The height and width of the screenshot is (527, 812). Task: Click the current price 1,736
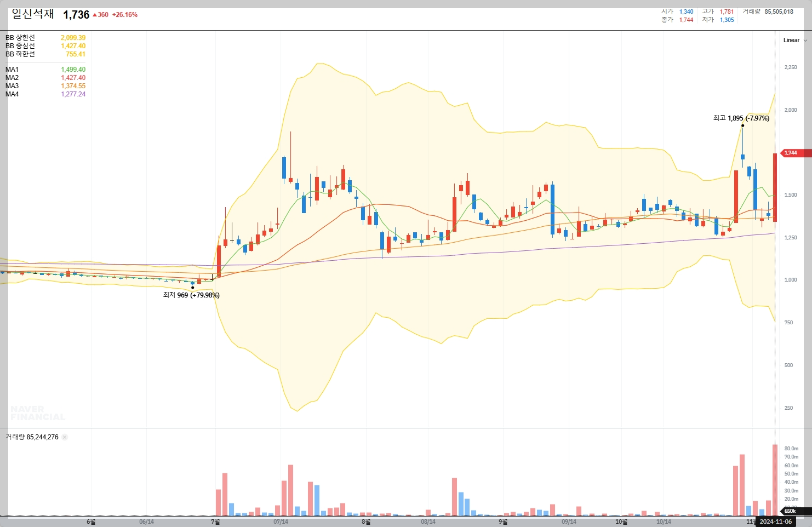[x=76, y=15]
